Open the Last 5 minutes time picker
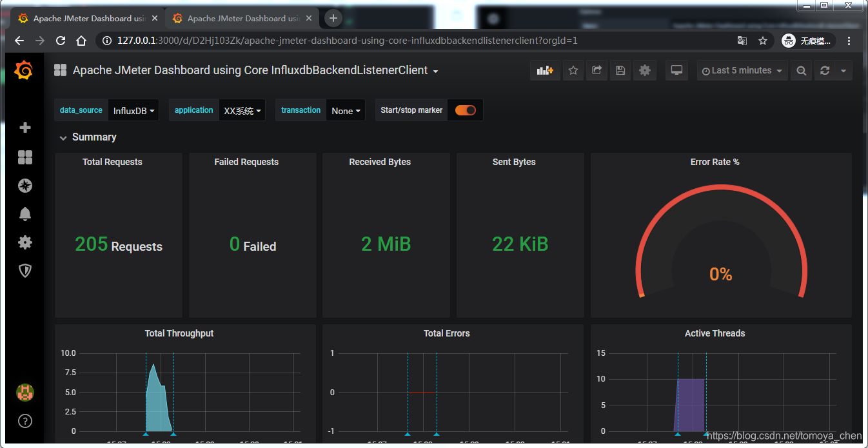The image size is (868, 448). click(742, 70)
